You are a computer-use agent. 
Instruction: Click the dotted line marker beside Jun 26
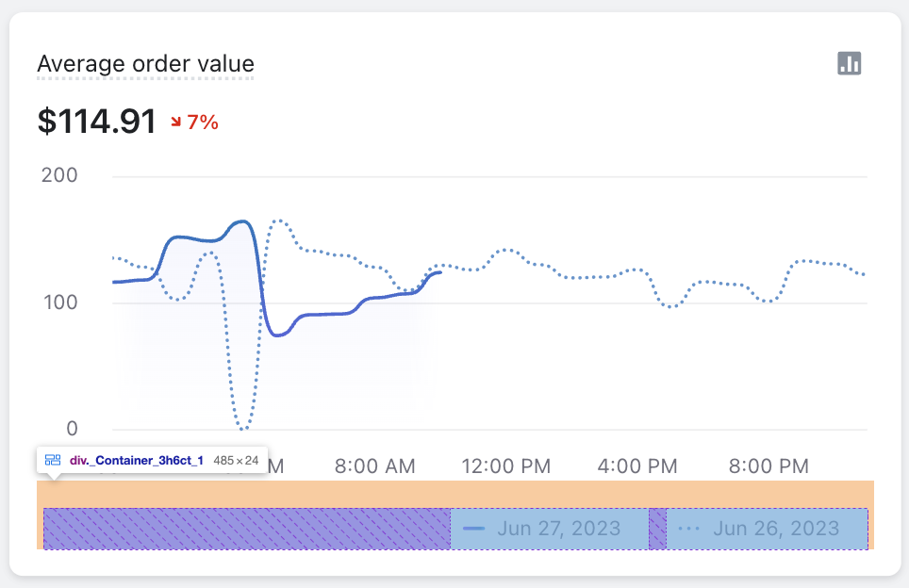687,529
